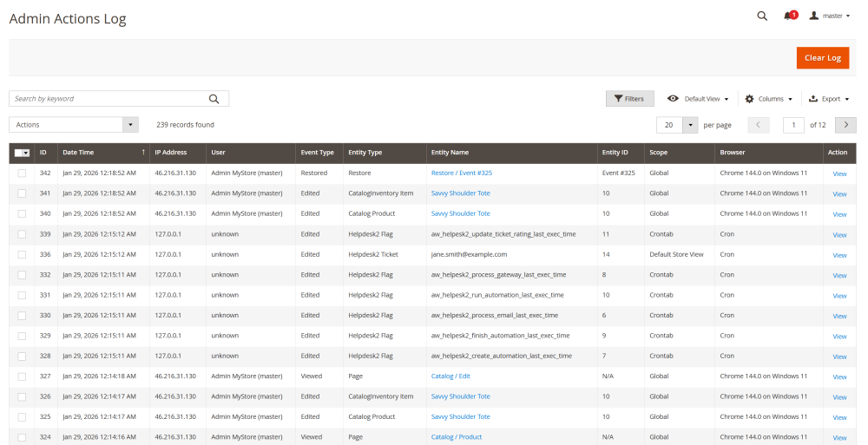Sort by the Browser column header

point(769,152)
